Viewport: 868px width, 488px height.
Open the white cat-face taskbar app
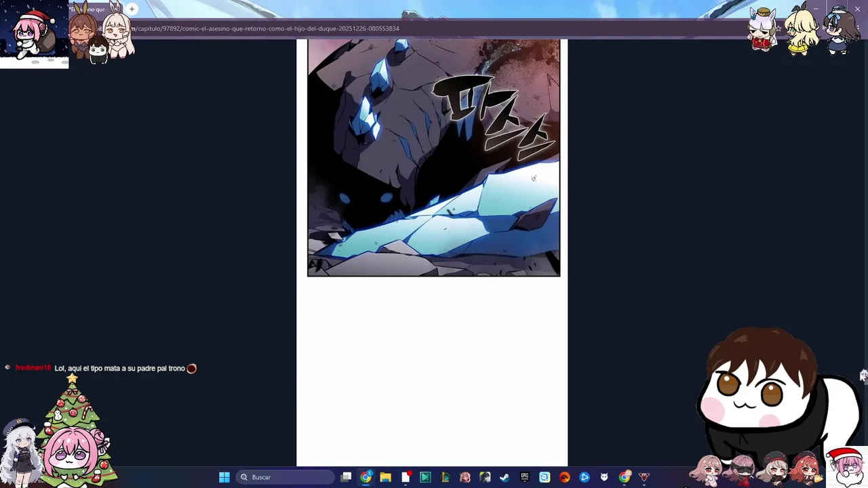click(604, 477)
